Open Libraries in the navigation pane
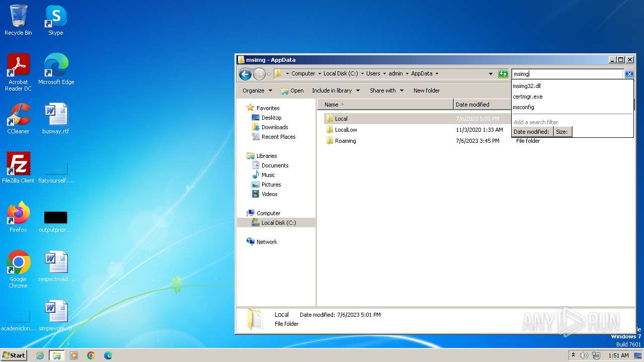 click(x=267, y=156)
